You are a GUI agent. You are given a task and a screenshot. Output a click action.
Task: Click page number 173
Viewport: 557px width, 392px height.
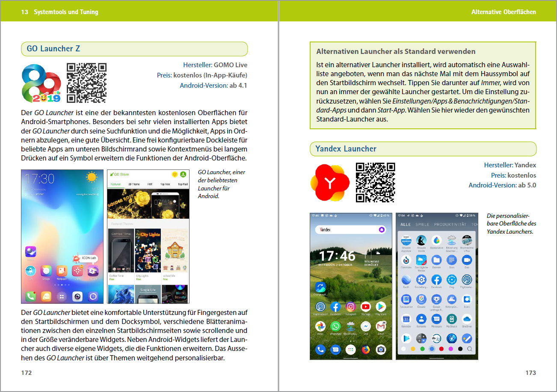(530, 373)
